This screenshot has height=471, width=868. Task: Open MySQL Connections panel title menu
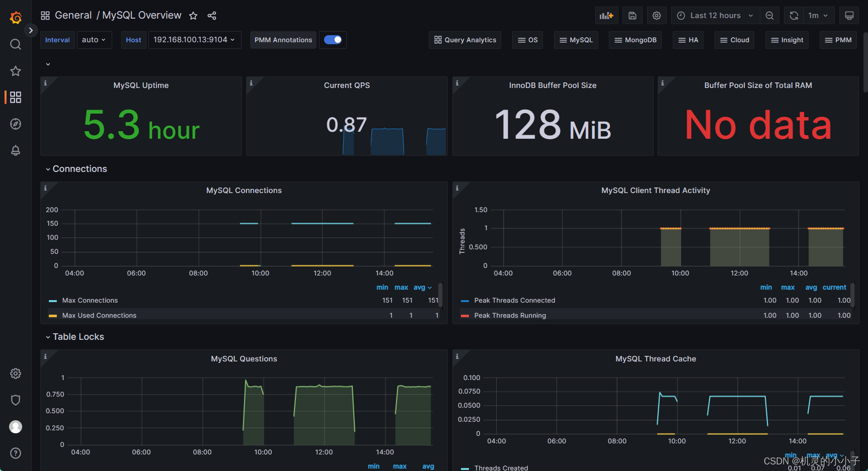pos(244,191)
